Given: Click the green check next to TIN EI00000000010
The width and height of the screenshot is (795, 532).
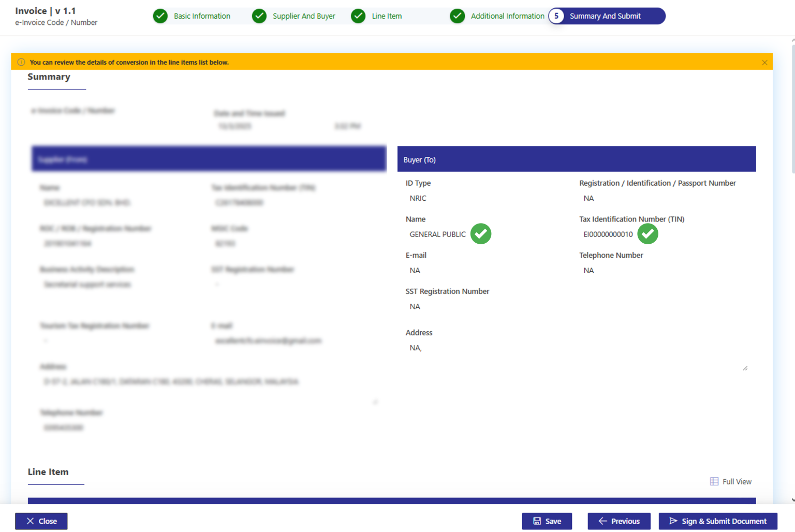Looking at the screenshot, I should click(647, 234).
